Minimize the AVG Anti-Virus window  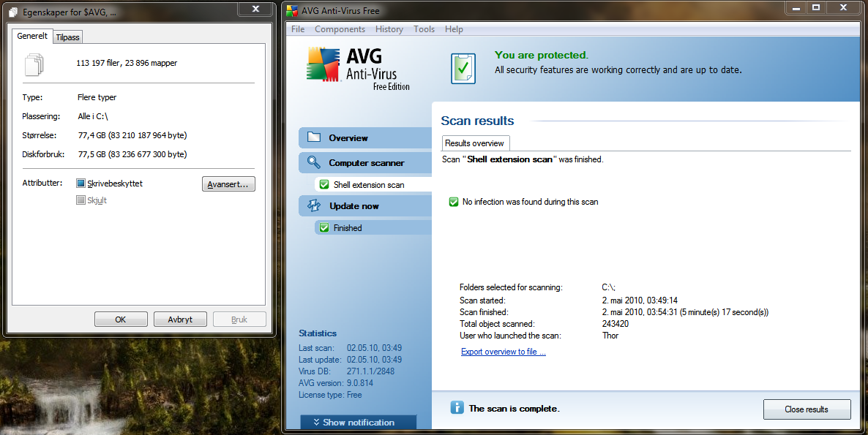796,7
